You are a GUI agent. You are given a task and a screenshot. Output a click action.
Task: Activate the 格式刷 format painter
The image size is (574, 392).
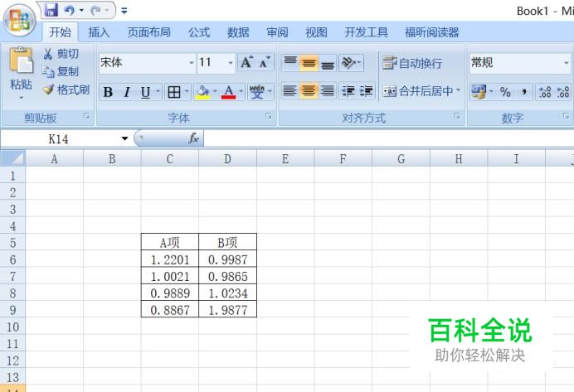(66, 90)
